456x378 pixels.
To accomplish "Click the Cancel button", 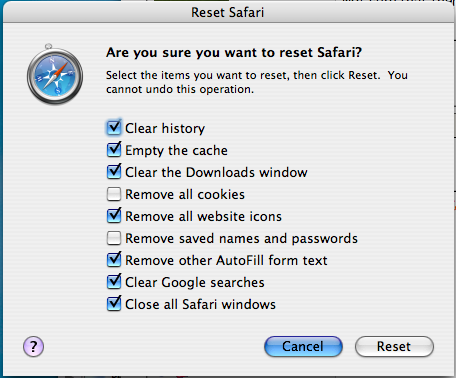I will 303,346.
